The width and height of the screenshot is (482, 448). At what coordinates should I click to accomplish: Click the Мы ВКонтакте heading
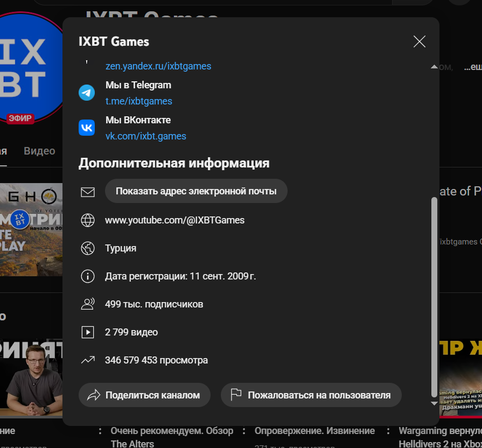[138, 120]
